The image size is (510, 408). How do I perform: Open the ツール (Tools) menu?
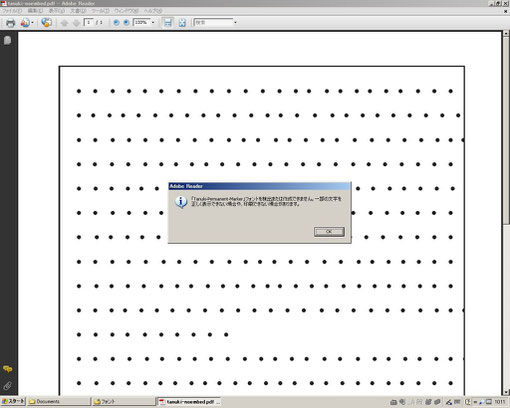click(x=100, y=11)
